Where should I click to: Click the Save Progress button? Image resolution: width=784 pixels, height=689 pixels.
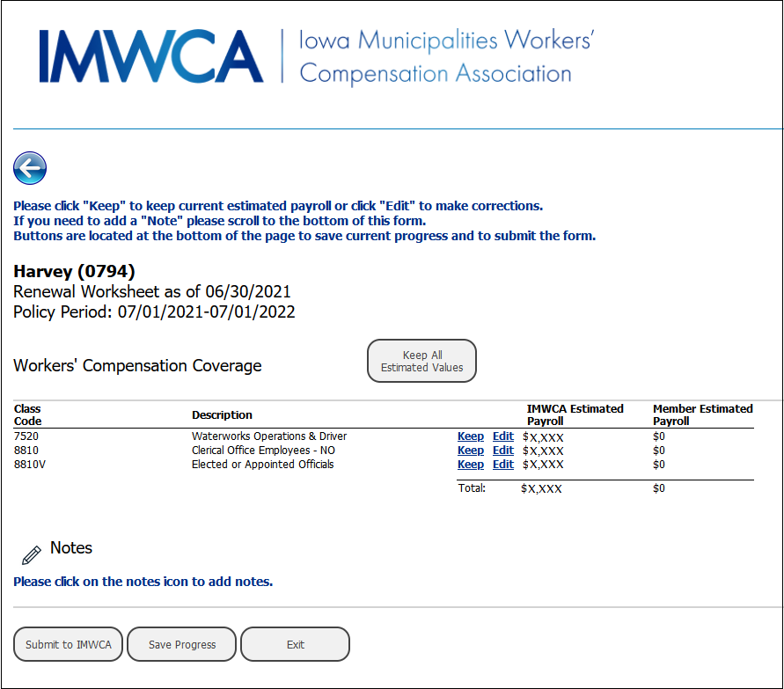tap(181, 644)
